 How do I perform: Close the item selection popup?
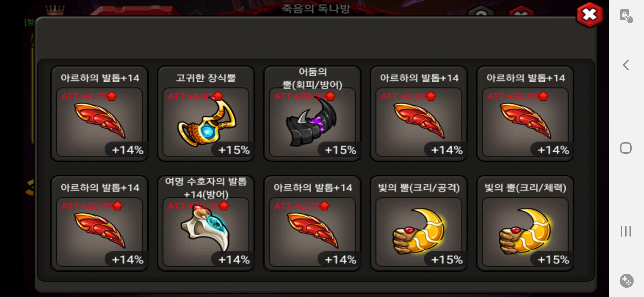590,15
